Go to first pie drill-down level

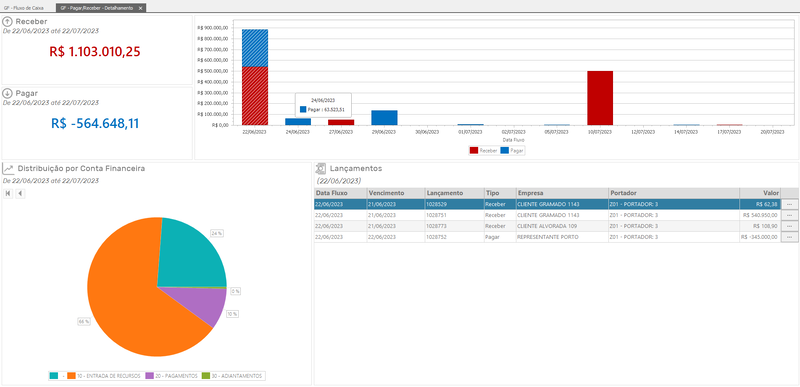(x=8, y=193)
